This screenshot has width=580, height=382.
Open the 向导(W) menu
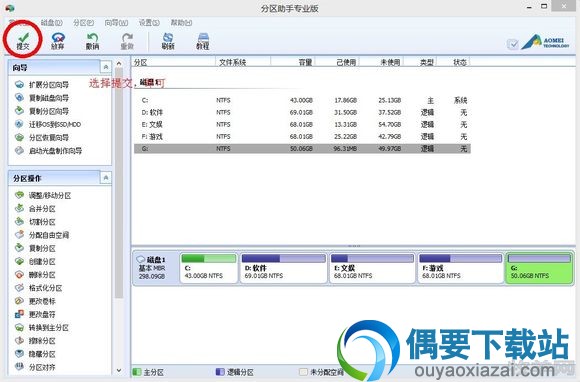coord(116,23)
